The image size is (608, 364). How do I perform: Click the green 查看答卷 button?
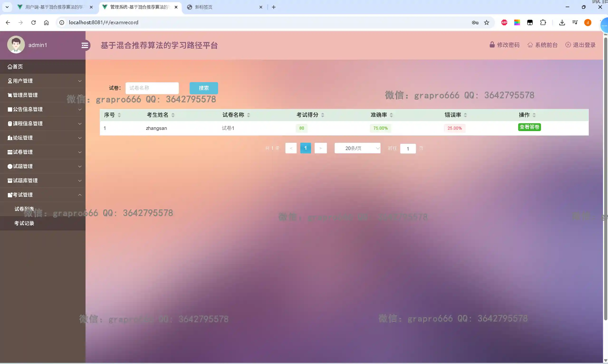529,127
